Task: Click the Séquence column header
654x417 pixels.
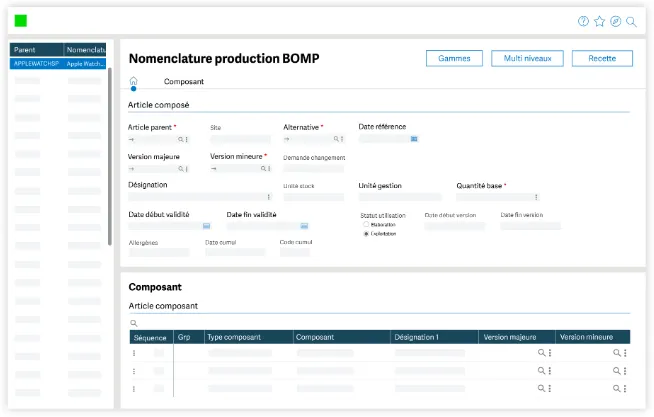Action: tap(151, 337)
